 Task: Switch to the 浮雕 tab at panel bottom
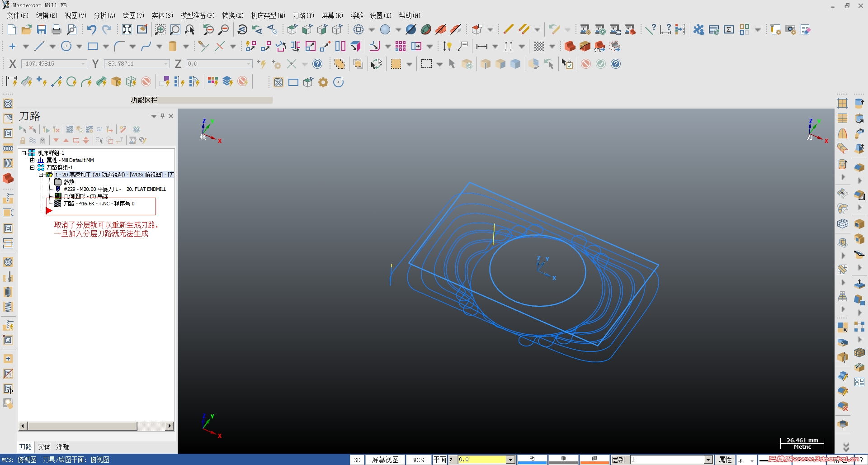tap(62, 447)
